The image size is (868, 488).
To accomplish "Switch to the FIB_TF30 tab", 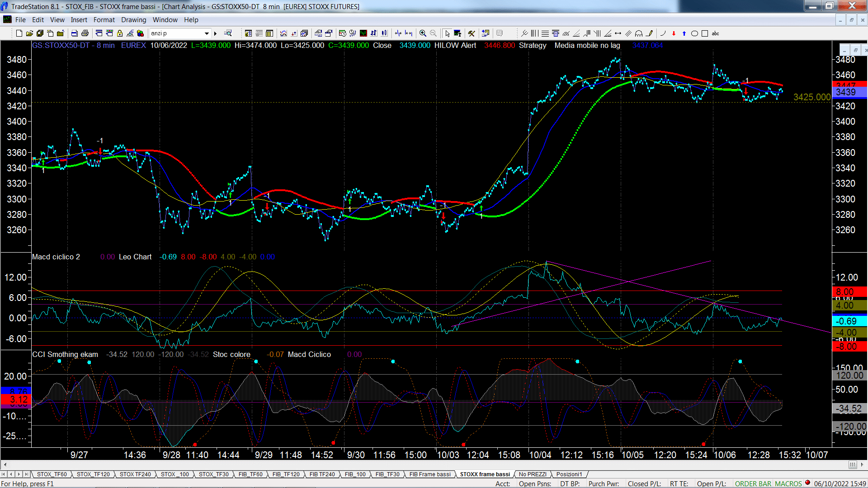I will [387, 474].
